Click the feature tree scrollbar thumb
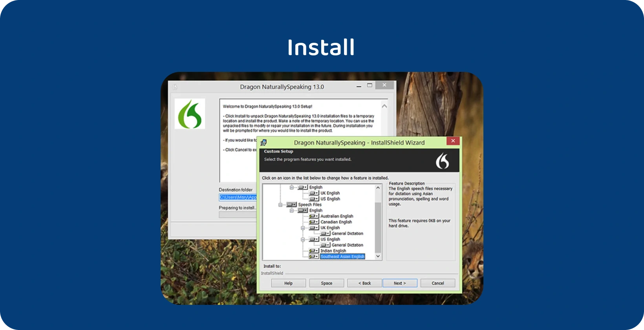This screenshot has height=330, width=644. point(378,227)
